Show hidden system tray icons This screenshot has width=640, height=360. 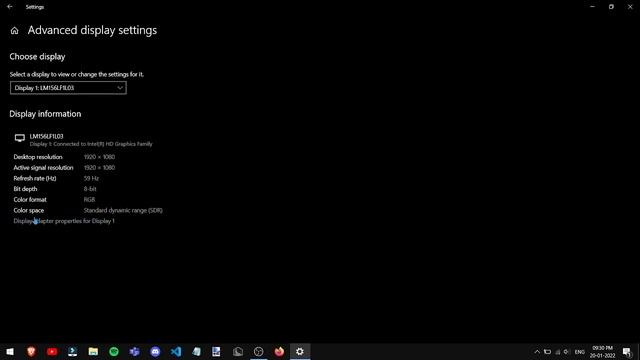coord(537,352)
